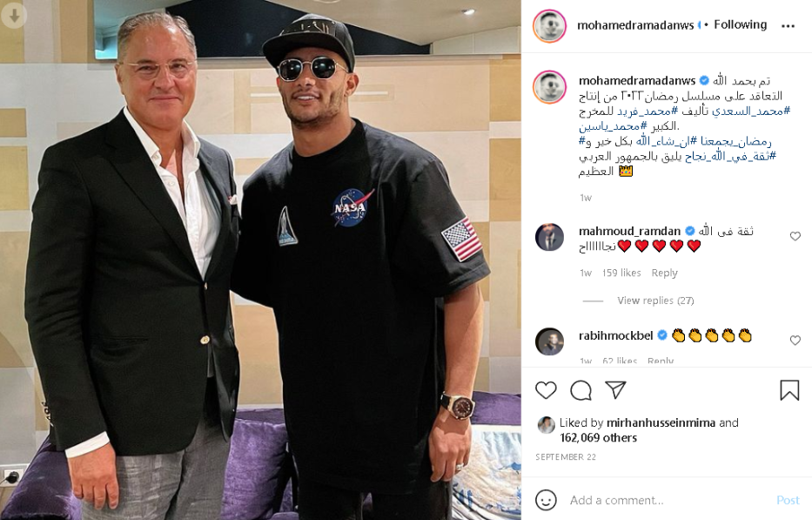This screenshot has width=812, height=520.
Task: Reply to mahmoud_ramdan's comment
Action: click(x=664, y=273)
